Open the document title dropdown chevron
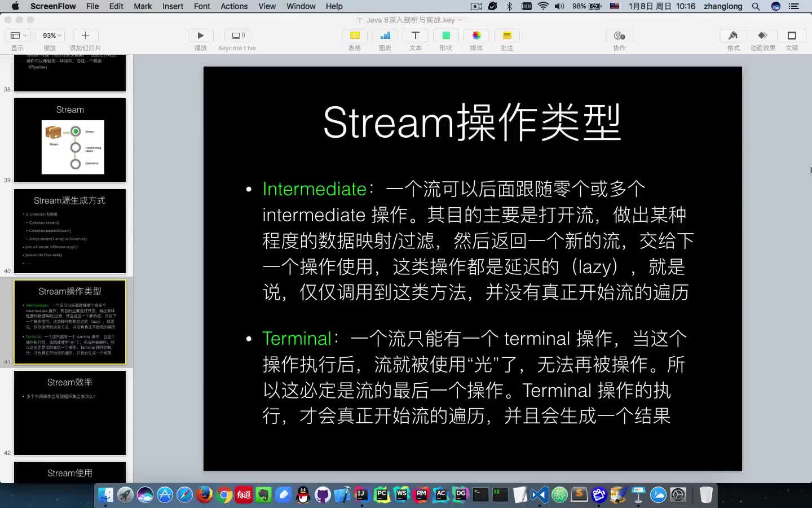This screenshot has height=508, width=812. pos(460,20)
